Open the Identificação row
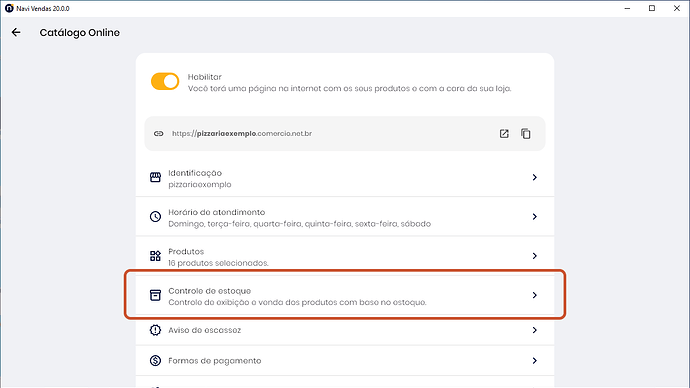The width and height of the screenshot is (690, 388). (x=345, y=177)
